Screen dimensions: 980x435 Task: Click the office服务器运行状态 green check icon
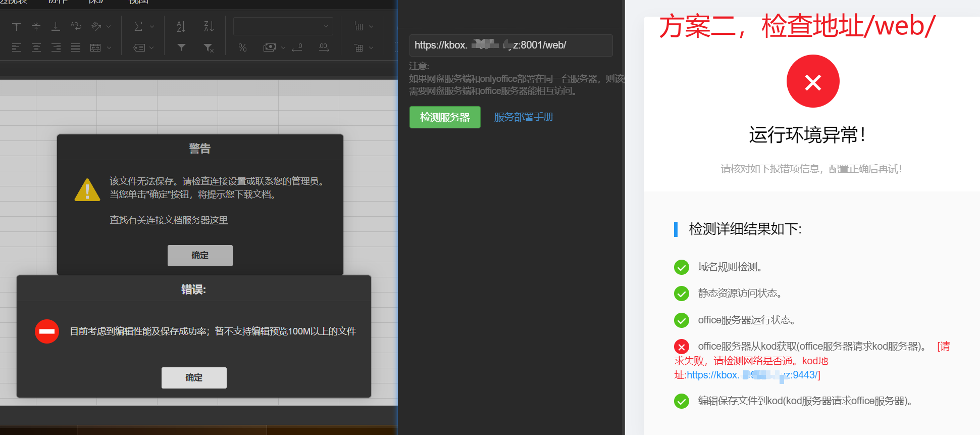[682, 320]
